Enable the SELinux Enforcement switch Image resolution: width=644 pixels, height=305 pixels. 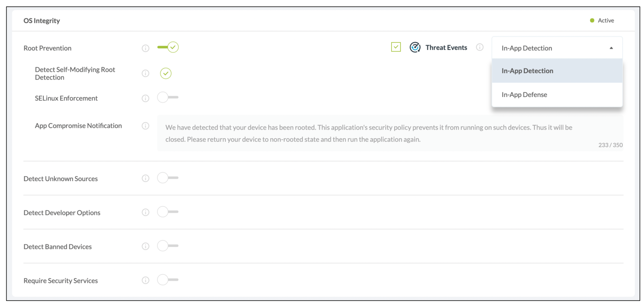(168, 97)
